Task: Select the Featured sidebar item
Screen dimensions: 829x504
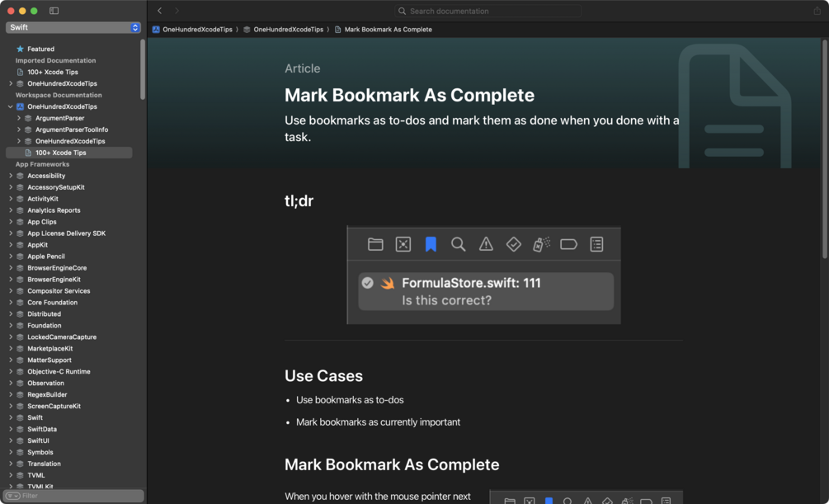Action: tap(40, 49)
